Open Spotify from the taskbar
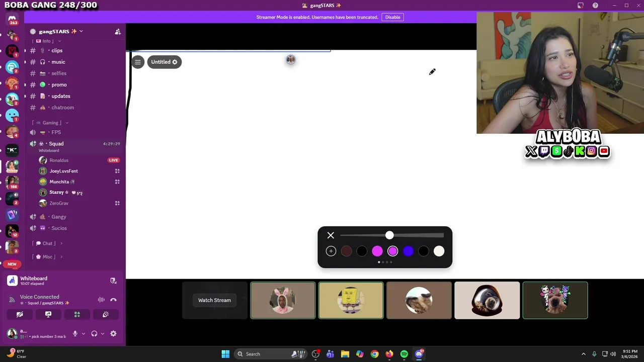Image resolution: width=644 pixels, height=362 pixels. coord(404,354)
